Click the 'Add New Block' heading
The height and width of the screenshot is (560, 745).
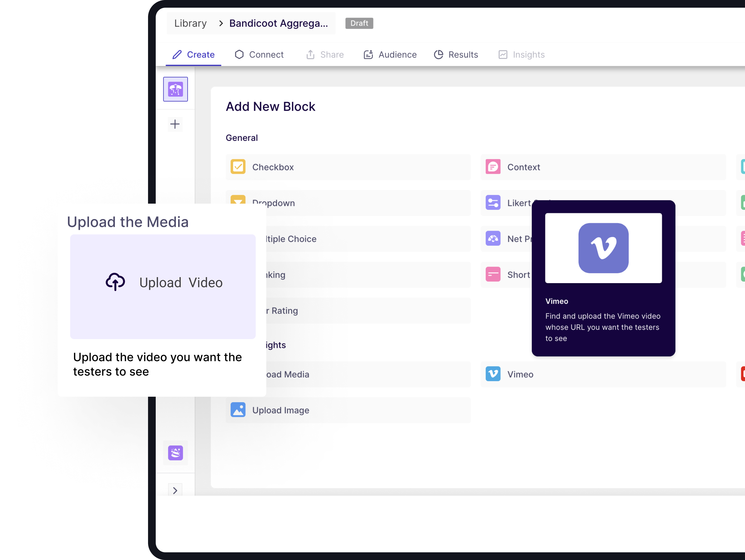270,106
